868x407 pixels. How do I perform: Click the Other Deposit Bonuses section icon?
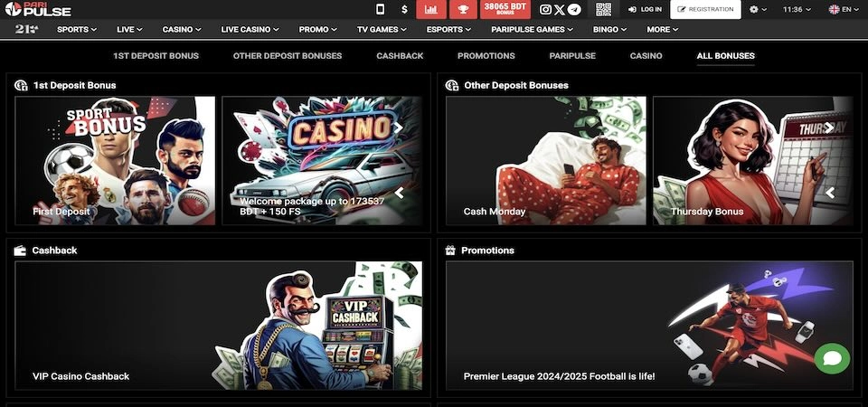452,85
